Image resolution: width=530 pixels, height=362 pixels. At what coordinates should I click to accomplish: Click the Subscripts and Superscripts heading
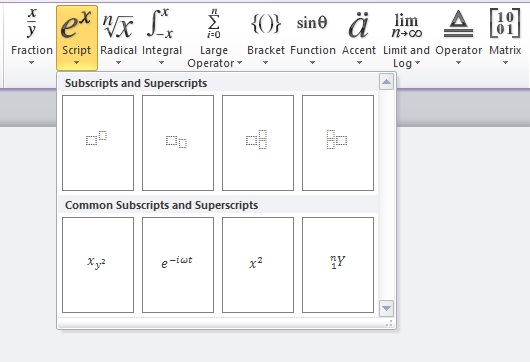coord(136,83)
